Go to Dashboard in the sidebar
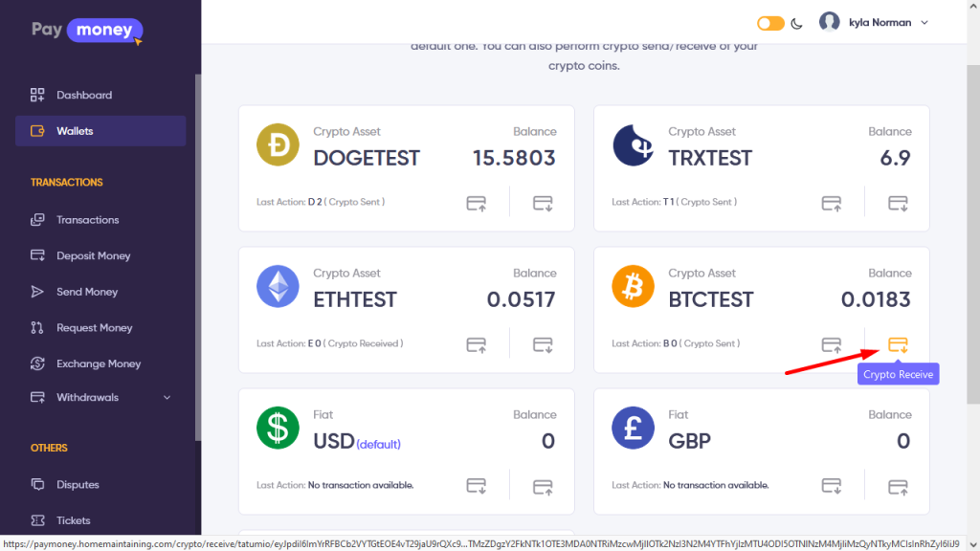980x551 pixels. 84,95
